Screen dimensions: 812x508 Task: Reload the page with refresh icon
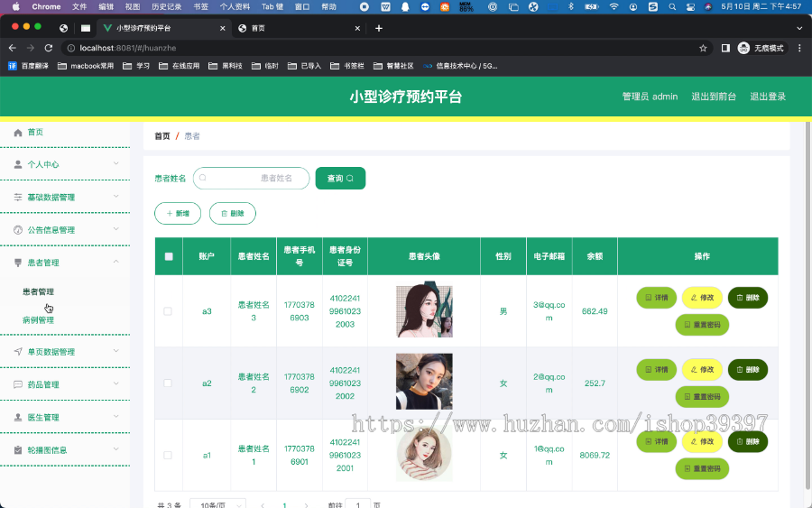(49, 48)
